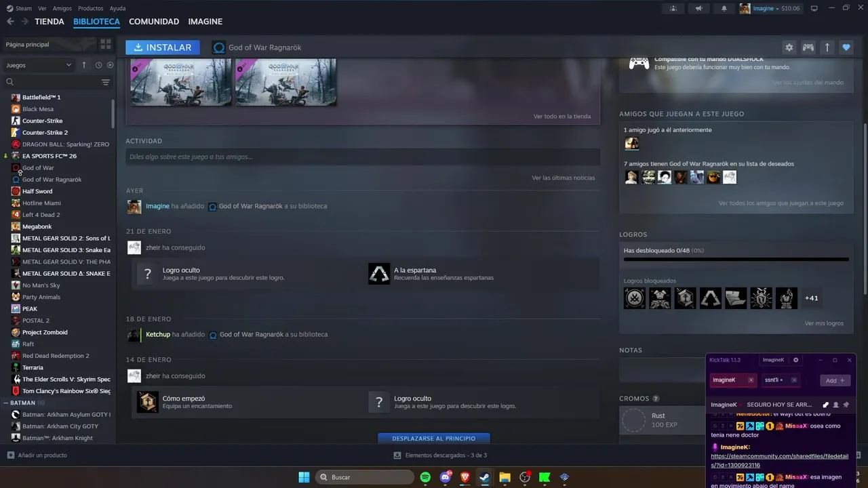The width and height of the screenshot is (868, 488).
Task: Go back with the left arrow
Action: coord(10,22)
